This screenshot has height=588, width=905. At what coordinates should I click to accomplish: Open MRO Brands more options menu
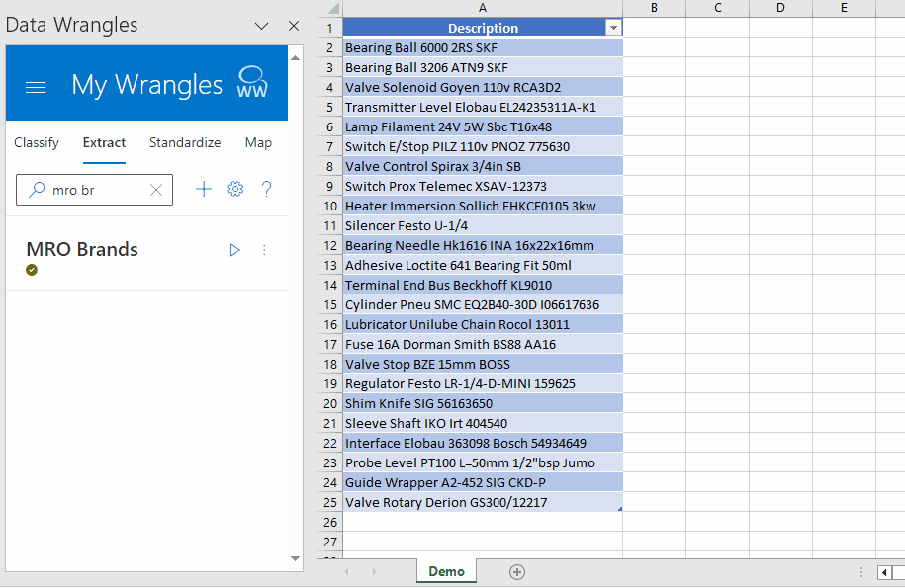264,250
